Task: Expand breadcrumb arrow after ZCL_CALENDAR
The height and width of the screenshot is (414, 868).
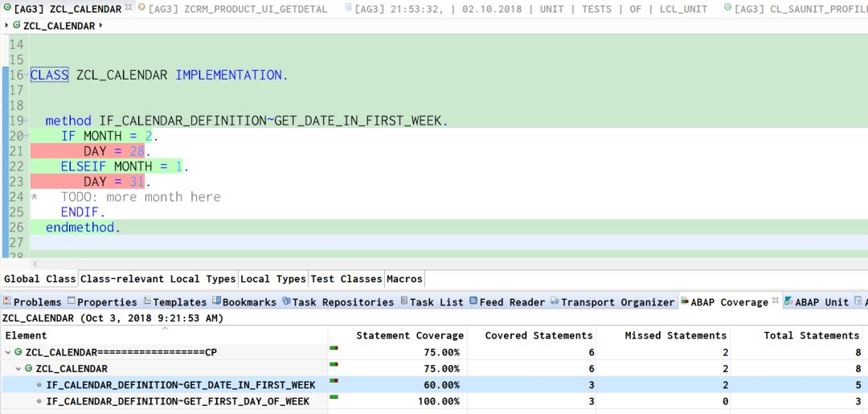Action: click(100, 26)
